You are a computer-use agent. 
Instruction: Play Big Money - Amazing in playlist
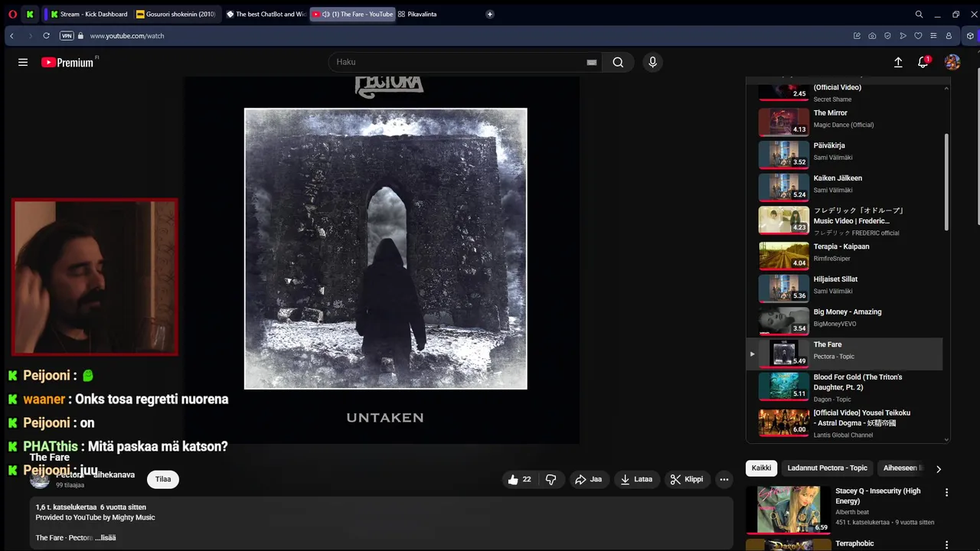coord(844,321)
